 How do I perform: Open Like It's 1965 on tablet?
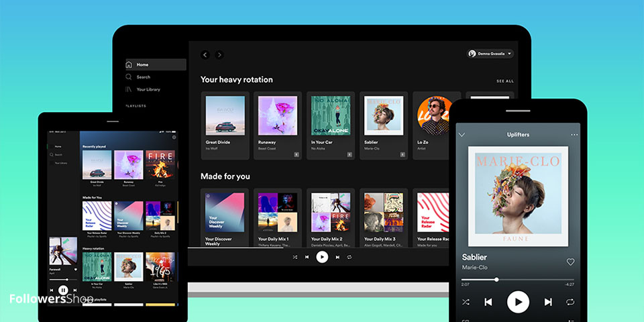160,270
